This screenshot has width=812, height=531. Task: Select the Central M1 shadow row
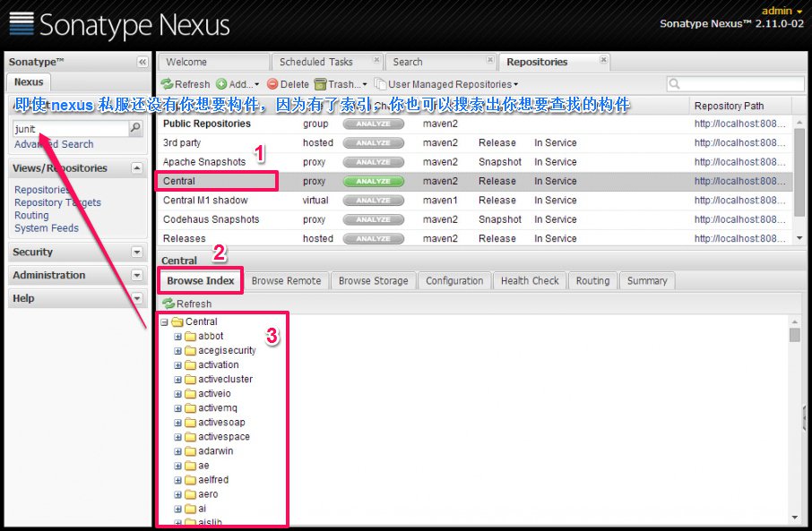point(474,201)
